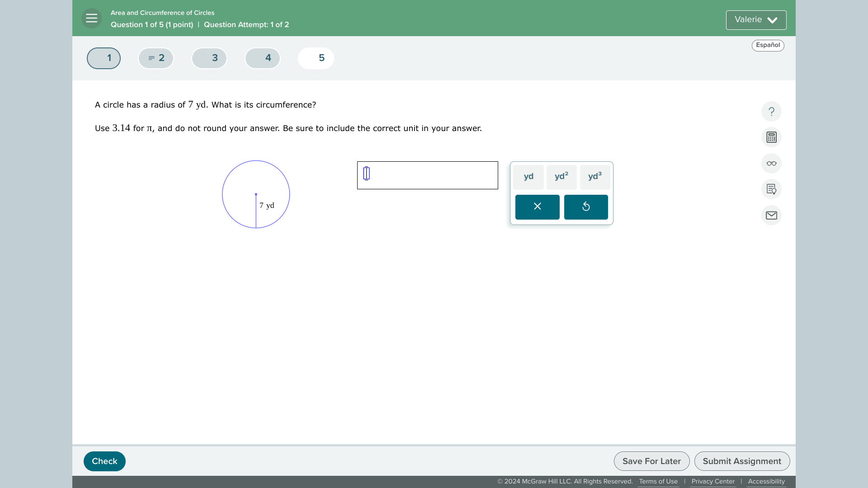Select the yd unit button
This screenshot has height=488, width=868.
click(x=528, y=176)
